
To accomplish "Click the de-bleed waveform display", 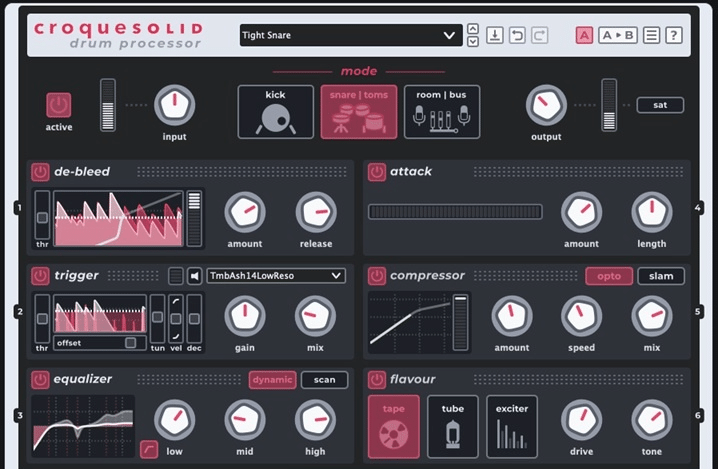I will click(119, 219).
